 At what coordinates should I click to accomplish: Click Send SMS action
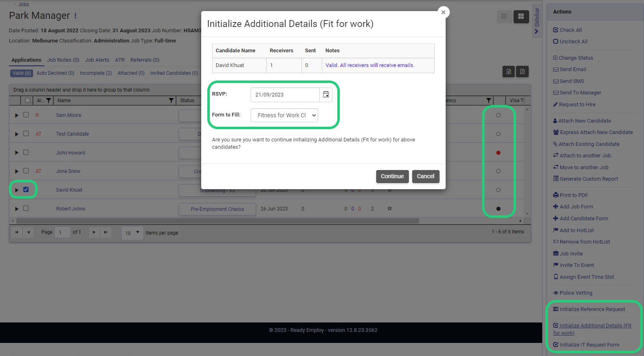click(568, 81)
